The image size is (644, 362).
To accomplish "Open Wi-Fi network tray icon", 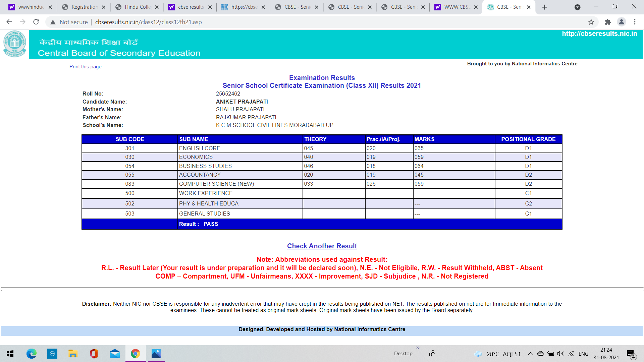I will pos(571,354).
